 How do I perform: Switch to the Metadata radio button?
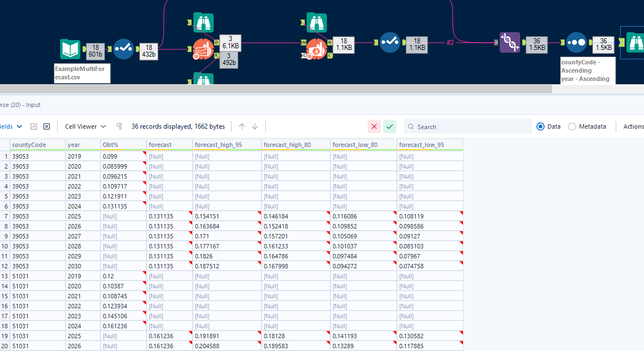(573, 126)
